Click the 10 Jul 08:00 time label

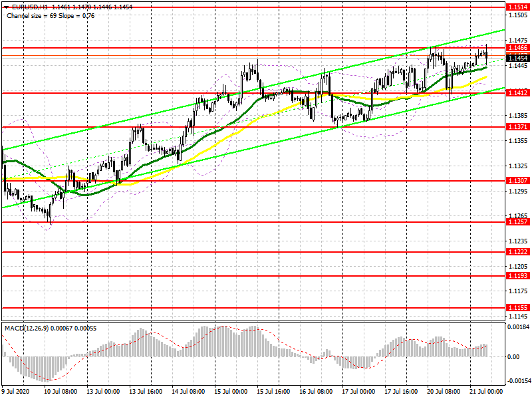61,392
